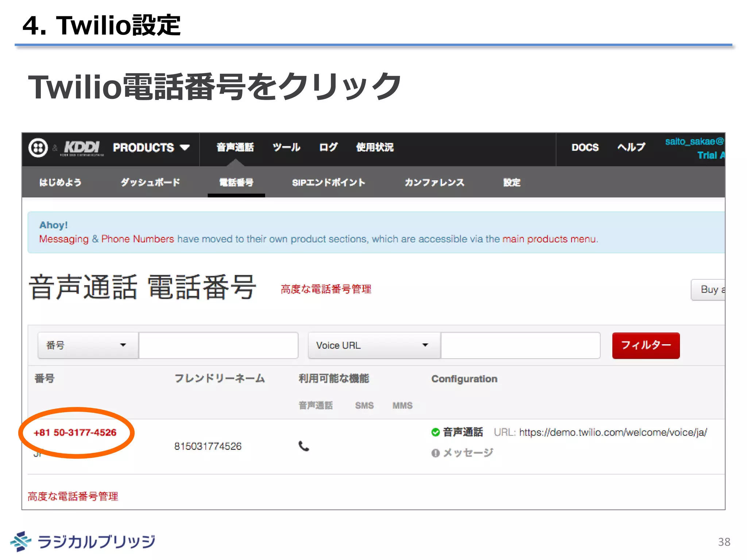This screenshot has height=560, width=747.
Task: Open the ヘルプ menu
Action: [631, 147]
